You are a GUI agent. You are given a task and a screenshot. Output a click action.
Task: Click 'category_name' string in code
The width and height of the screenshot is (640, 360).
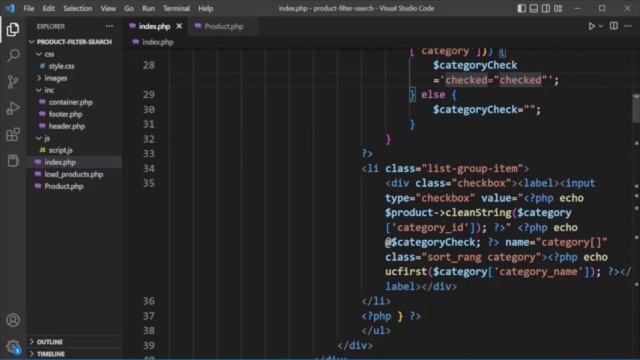[539, 271]
